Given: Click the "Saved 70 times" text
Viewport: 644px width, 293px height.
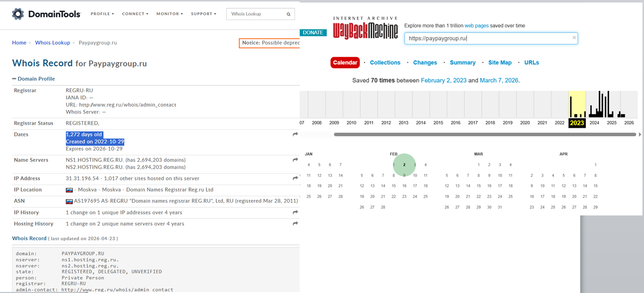Looking at the screenshot, I should point(374,80).
